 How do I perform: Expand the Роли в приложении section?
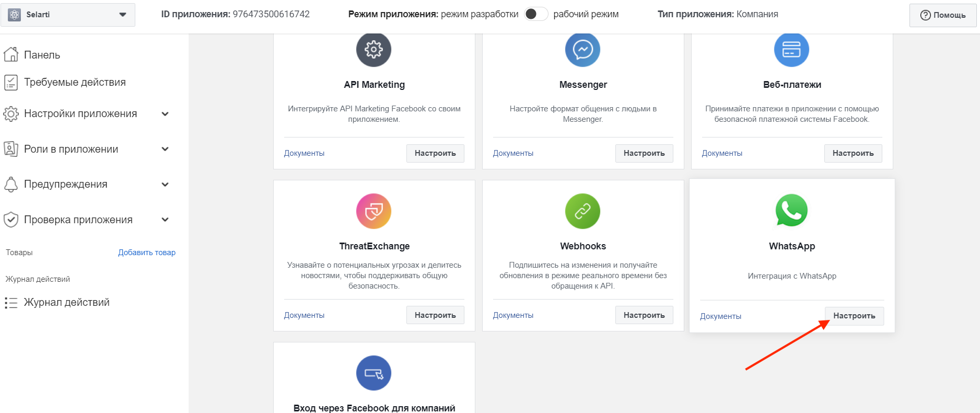[165, 149]
